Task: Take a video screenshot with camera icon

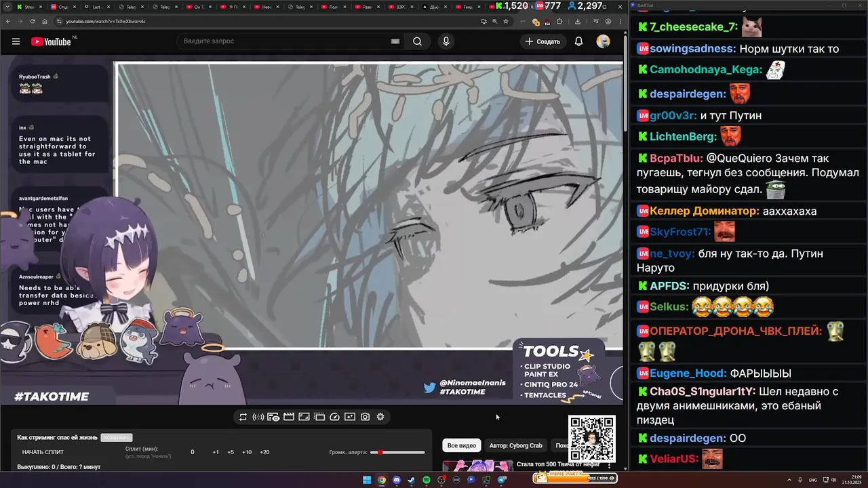Action: [x=365, y=417]
